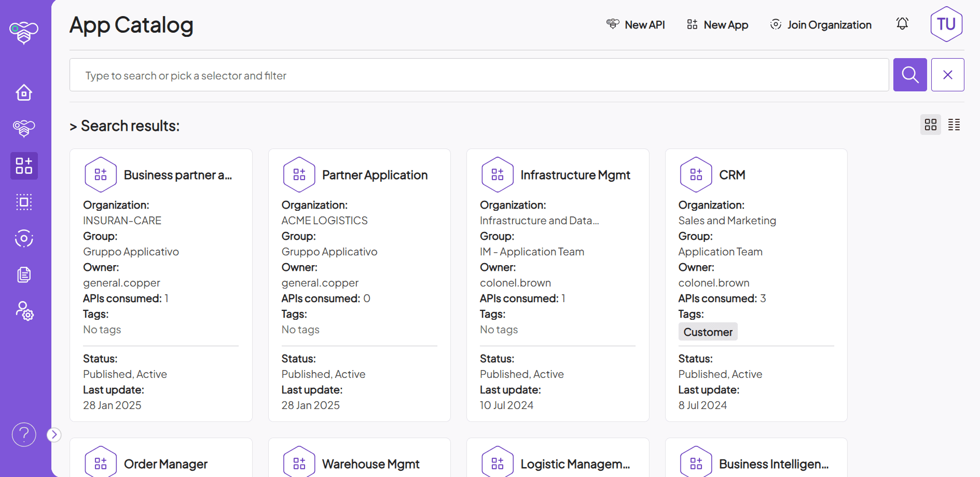Open the TU profile avatar menu
Image resolution: width=980 pixels, height=477 pixels.
[x=946, y=24]
